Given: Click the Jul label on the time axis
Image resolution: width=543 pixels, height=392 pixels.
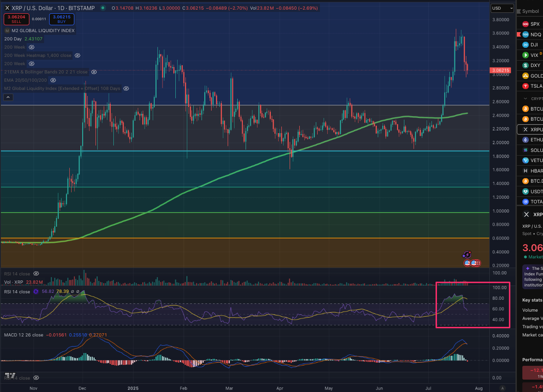Looking at the screenshot, I should coord(428,388).
